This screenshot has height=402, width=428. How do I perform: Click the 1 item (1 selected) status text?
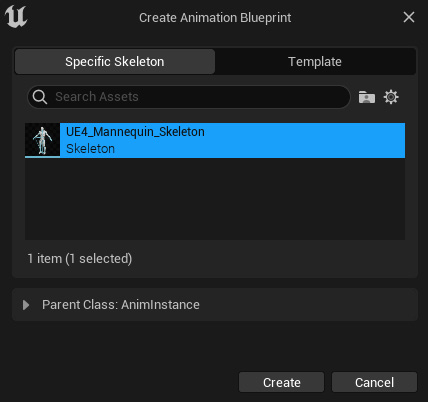pos(80,259)
